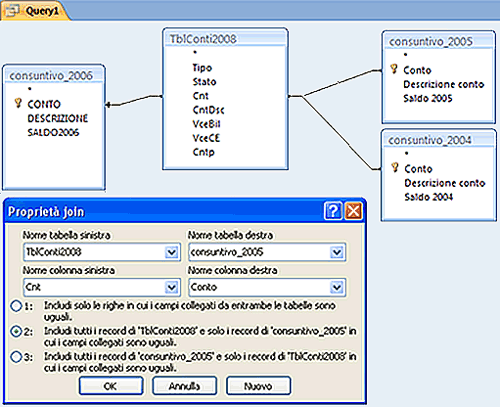Select the Saldo 2005 field
500x407 pixels.
[428, 98]
